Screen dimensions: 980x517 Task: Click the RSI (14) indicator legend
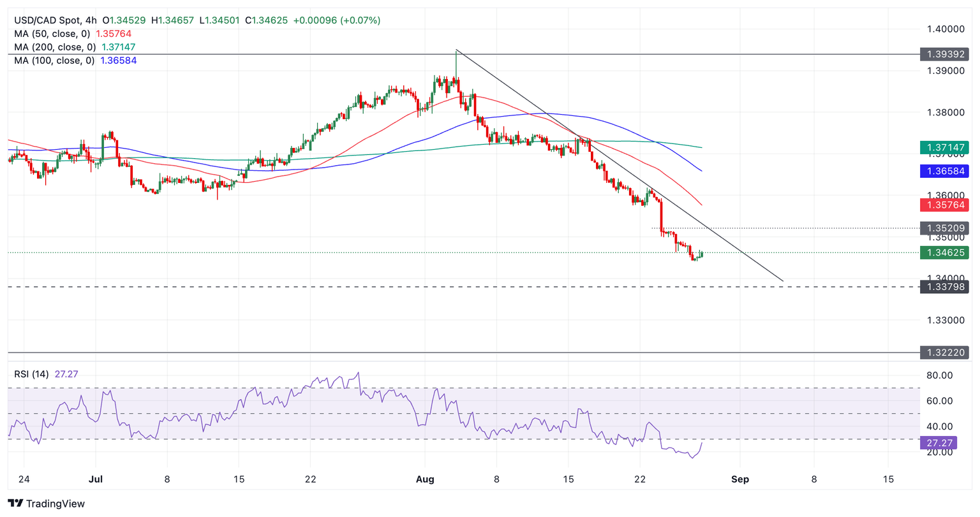coord(31,374)
